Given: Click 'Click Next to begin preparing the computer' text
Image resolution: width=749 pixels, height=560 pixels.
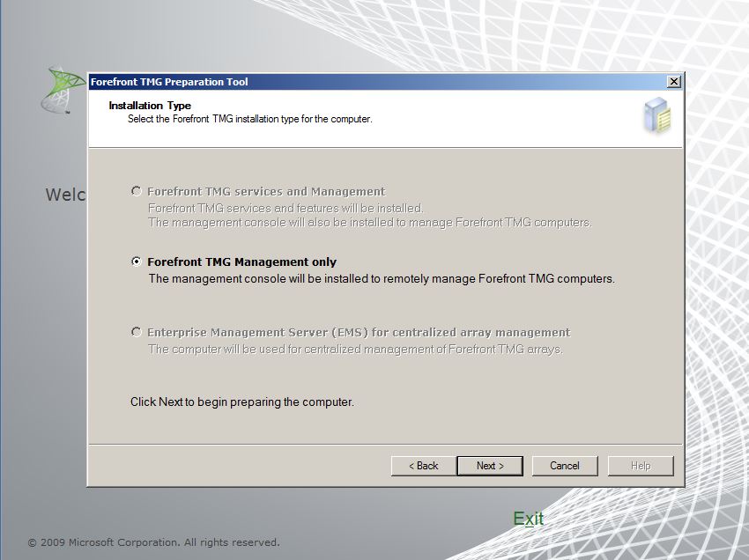Looking at the screenshot, I should tap(242, 402).
